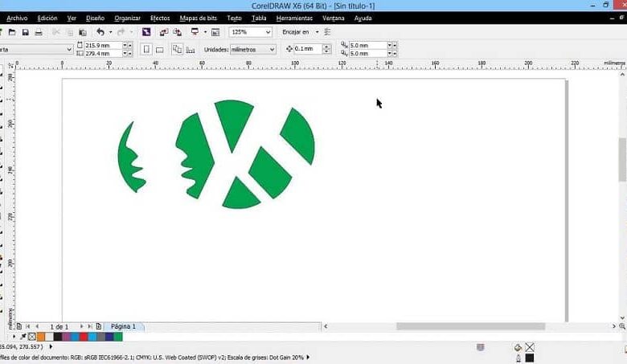Viewport: 627px width, 364px height.
Task: Select the orange color swatch
Action: 41,337
